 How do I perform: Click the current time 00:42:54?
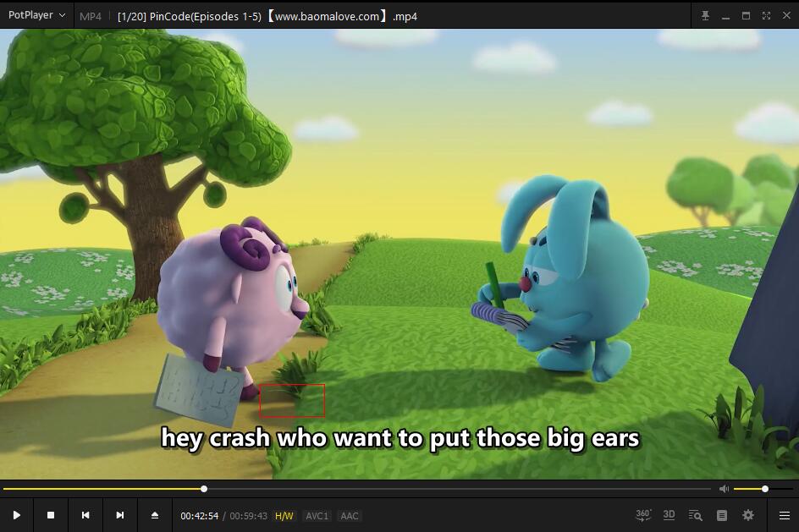[199, 516]
